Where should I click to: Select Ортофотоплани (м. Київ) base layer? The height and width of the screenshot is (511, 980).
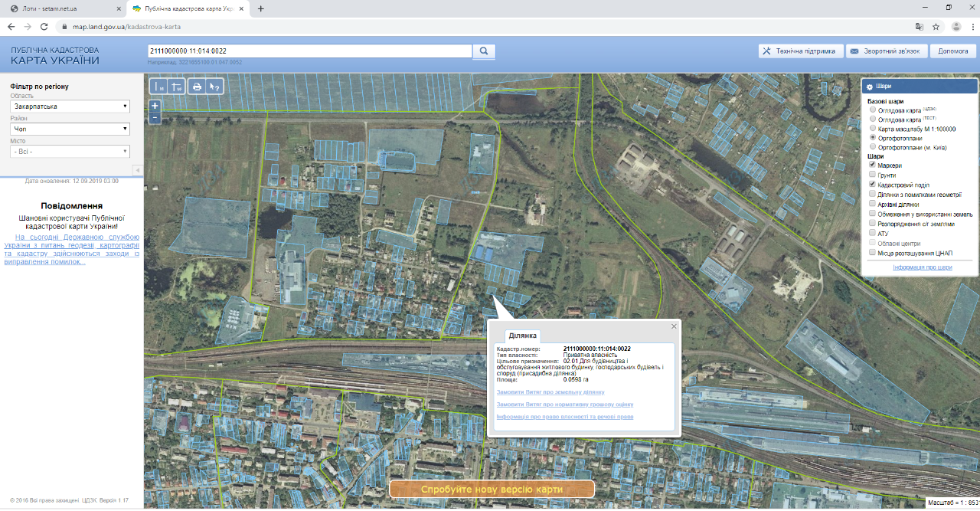coord(872,147)
